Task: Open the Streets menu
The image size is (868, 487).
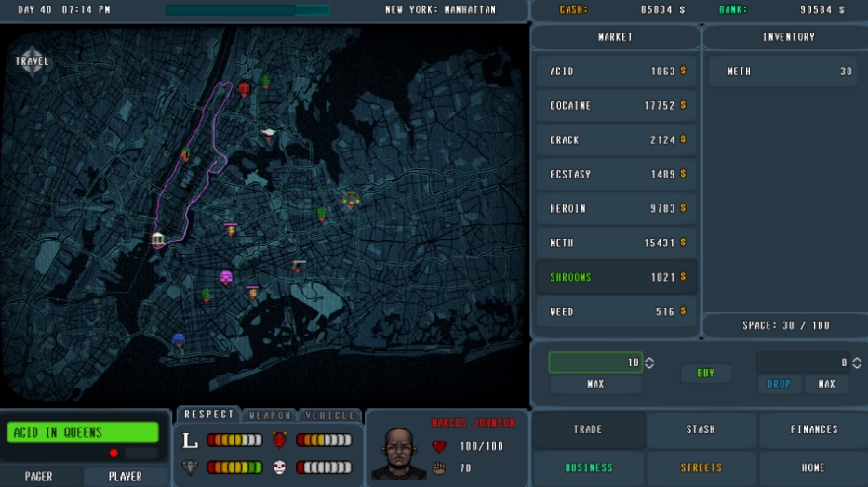Action: point(701,467)
